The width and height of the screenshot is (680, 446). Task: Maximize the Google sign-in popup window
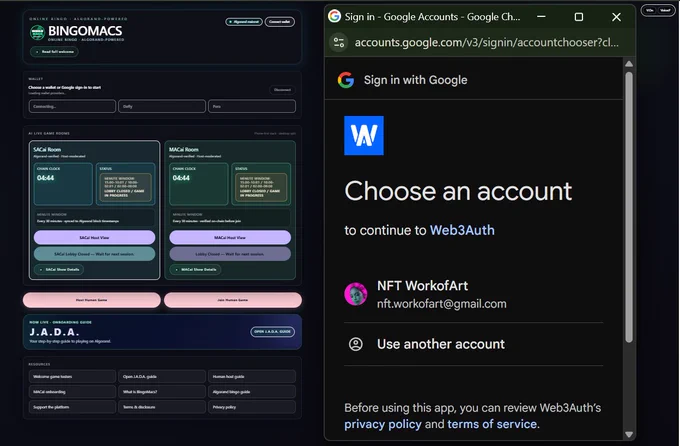point(579,17)
